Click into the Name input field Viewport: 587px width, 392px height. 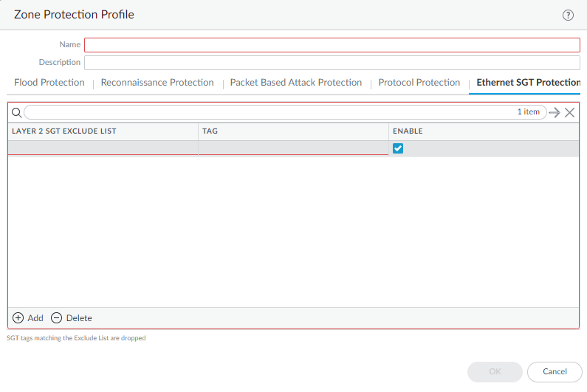(332, 45)
